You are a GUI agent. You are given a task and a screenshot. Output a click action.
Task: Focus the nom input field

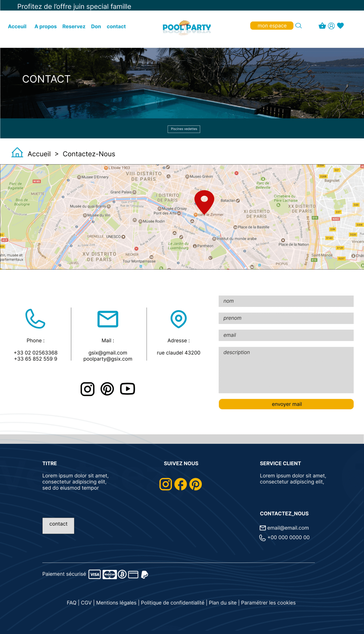coord(286,301)
